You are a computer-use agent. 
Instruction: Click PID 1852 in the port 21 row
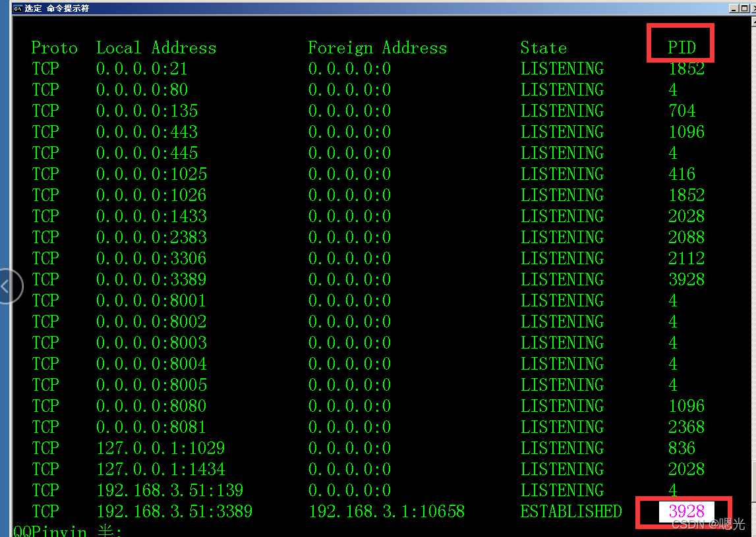pos(687,69)
